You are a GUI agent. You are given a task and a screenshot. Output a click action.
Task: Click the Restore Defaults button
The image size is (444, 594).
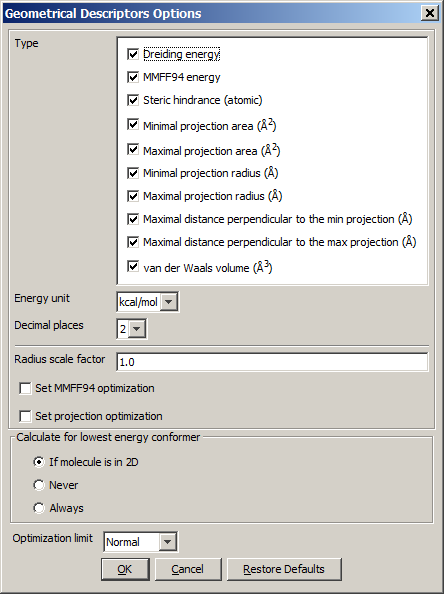click(x=284, y=569)
